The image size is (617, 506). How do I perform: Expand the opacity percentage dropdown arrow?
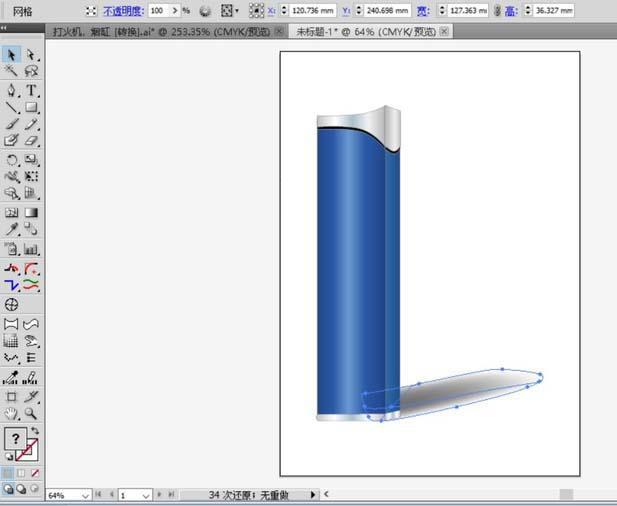[176, 10]
